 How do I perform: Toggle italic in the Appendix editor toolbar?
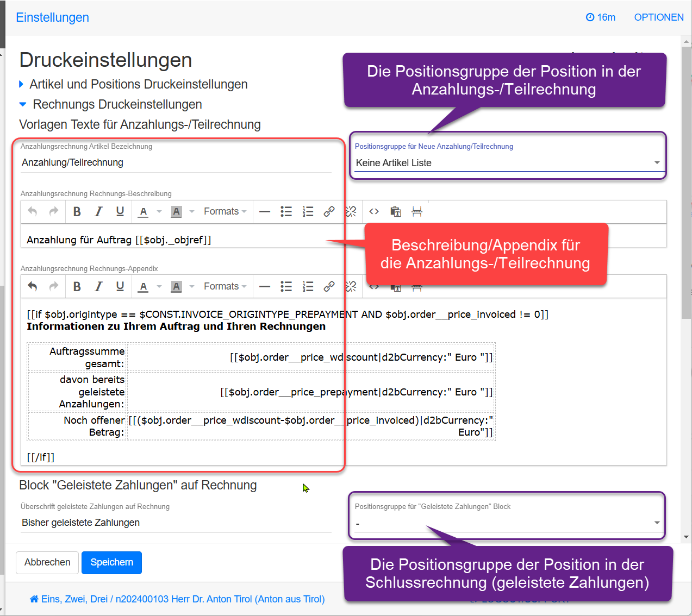[98, 286]
